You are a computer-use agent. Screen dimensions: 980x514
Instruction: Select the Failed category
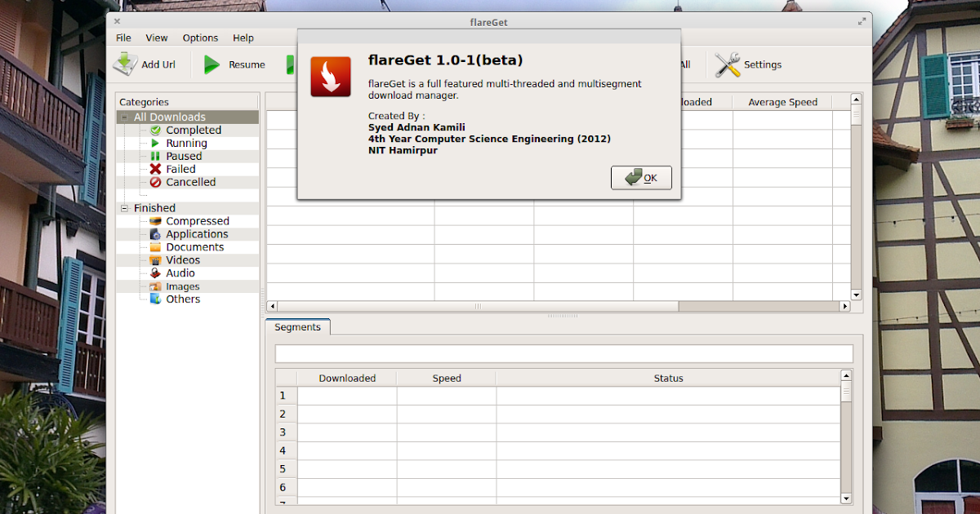click(180, 169)
